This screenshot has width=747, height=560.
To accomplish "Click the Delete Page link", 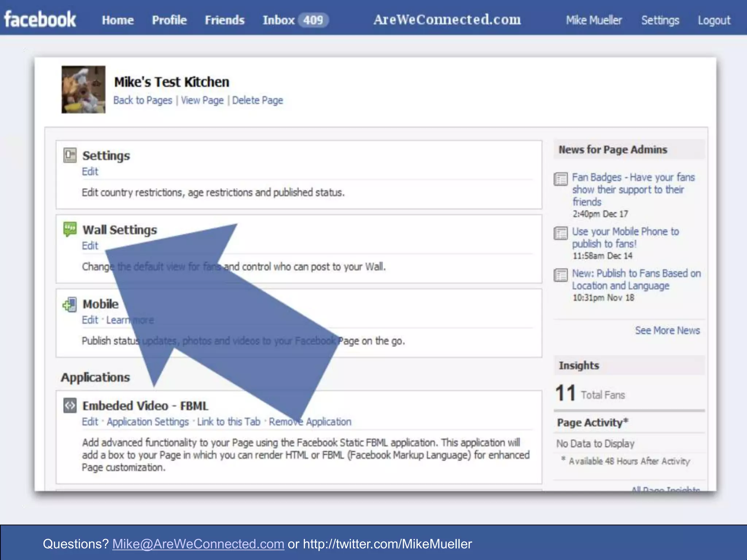I will 258,100.
